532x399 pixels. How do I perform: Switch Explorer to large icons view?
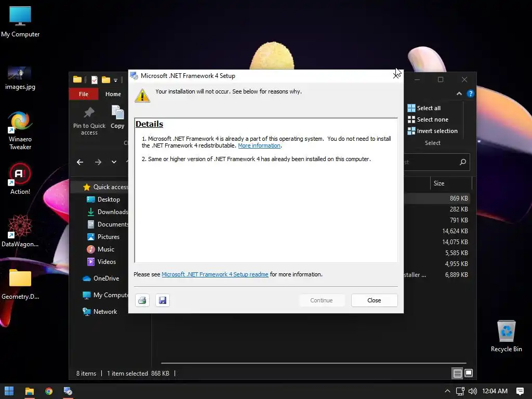[x=469, y=374]
